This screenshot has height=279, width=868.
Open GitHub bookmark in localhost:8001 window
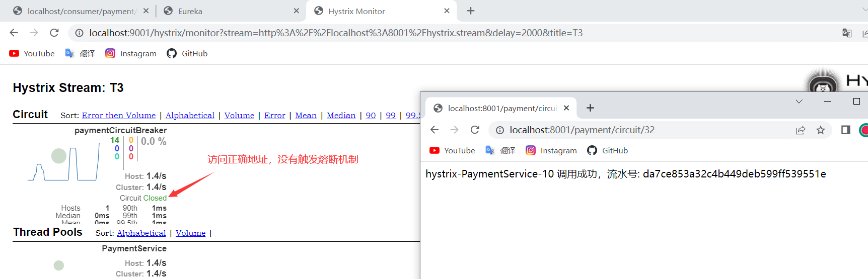(x=608, y=150)
